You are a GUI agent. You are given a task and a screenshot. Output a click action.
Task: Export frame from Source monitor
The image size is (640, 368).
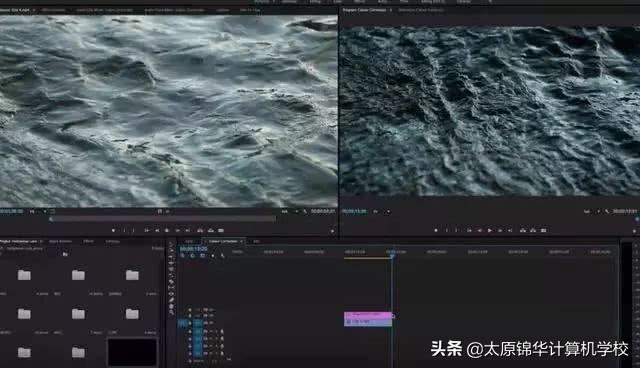(x=221, y=231)
